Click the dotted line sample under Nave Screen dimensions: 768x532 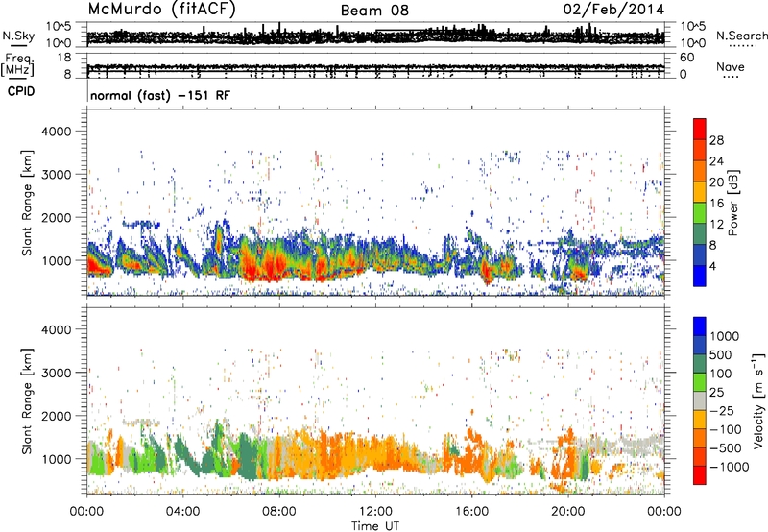[x=732, y=78]
